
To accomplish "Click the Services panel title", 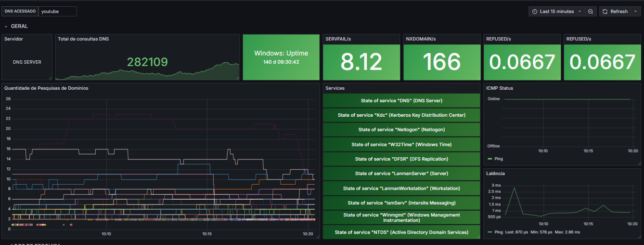I will [x=335, y=88].
